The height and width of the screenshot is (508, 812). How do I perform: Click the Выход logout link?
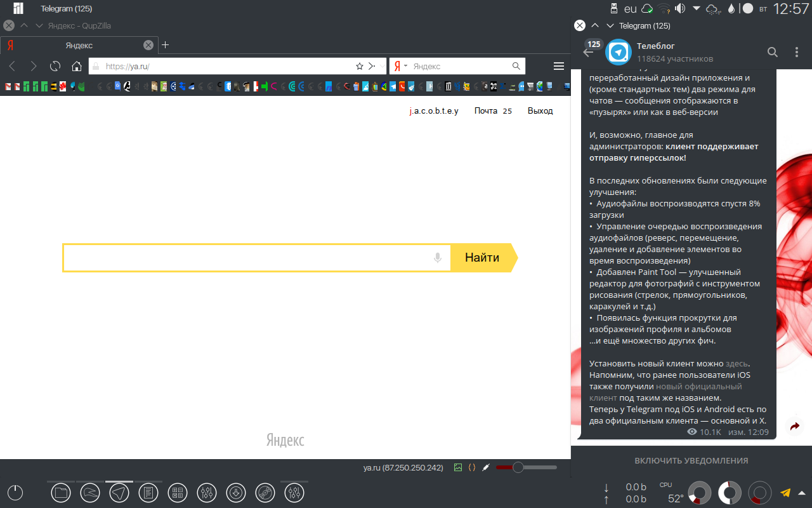point(540,110)
